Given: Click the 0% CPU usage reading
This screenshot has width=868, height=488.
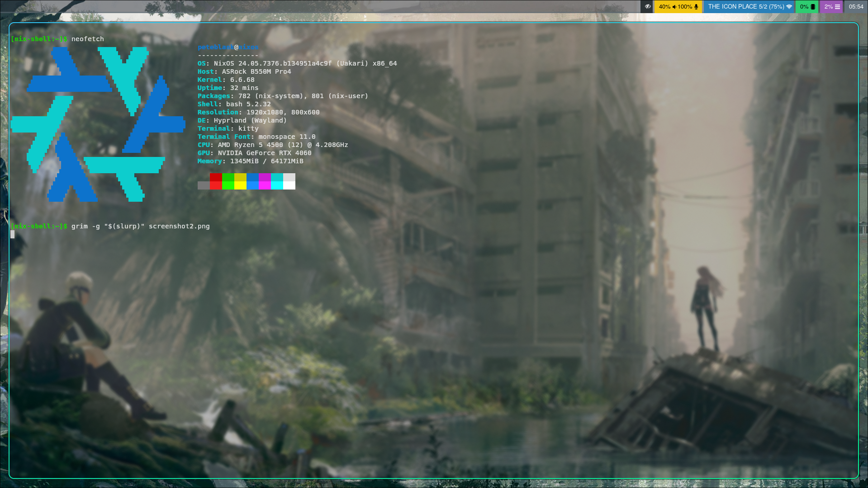Looking at the screenshot, I should pos(804,7).
